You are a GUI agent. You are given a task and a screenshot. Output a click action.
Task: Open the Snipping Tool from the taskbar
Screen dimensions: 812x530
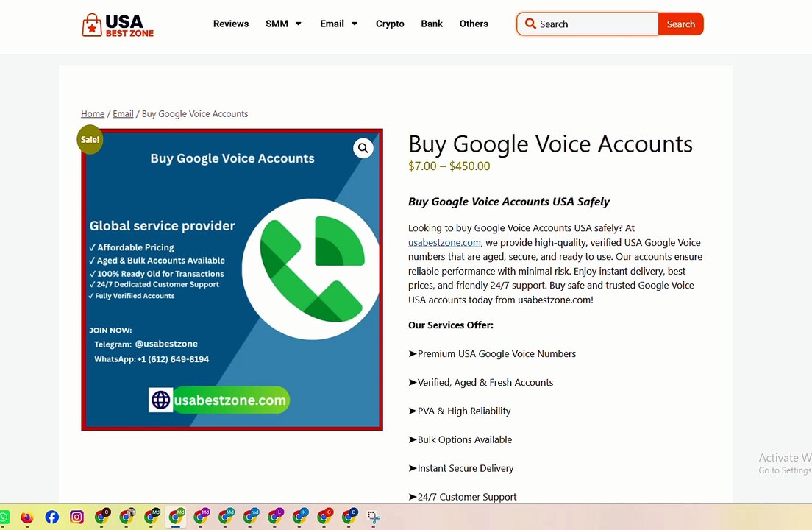click(374, 517)
